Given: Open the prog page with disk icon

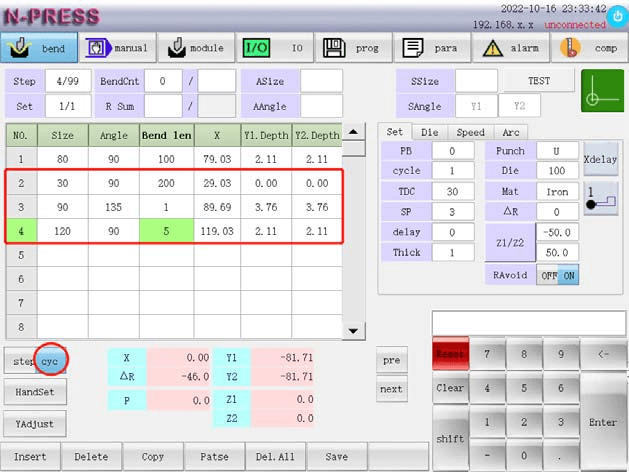Looking at the screenshot, I should click(353, 47).
